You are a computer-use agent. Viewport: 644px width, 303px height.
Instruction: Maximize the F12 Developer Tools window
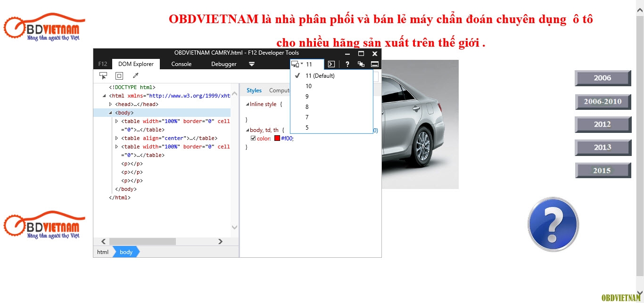(361, 54)
